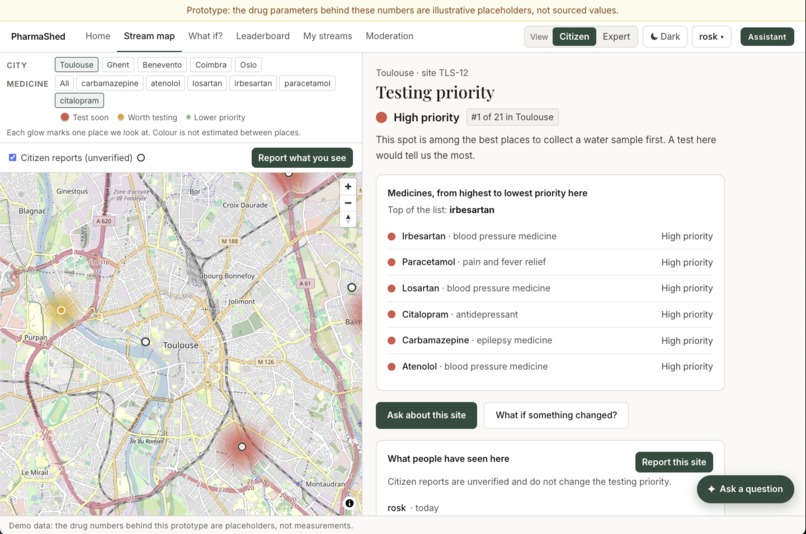Click What if something changed? button

(556, 415)
